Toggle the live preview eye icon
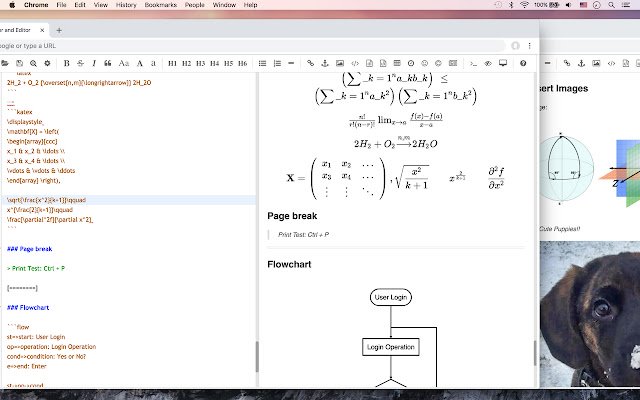Viewport: 640px width, 400px height. pyautogui.click(x=488, y=63)
